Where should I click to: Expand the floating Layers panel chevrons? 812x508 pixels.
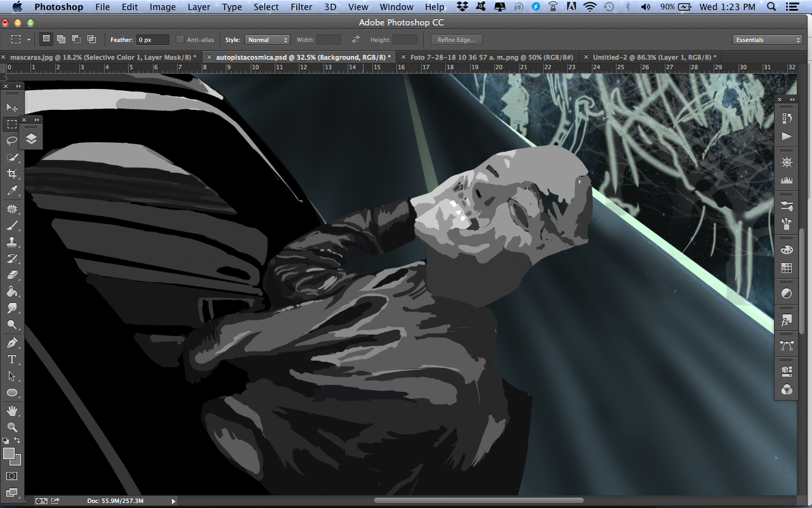point(37,119)
